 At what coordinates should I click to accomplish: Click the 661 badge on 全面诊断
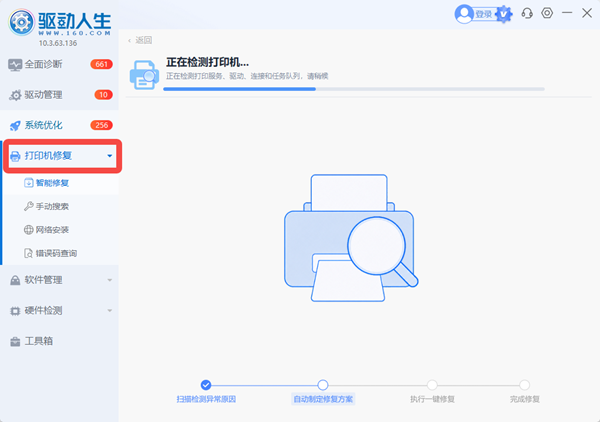pos(101,64)
